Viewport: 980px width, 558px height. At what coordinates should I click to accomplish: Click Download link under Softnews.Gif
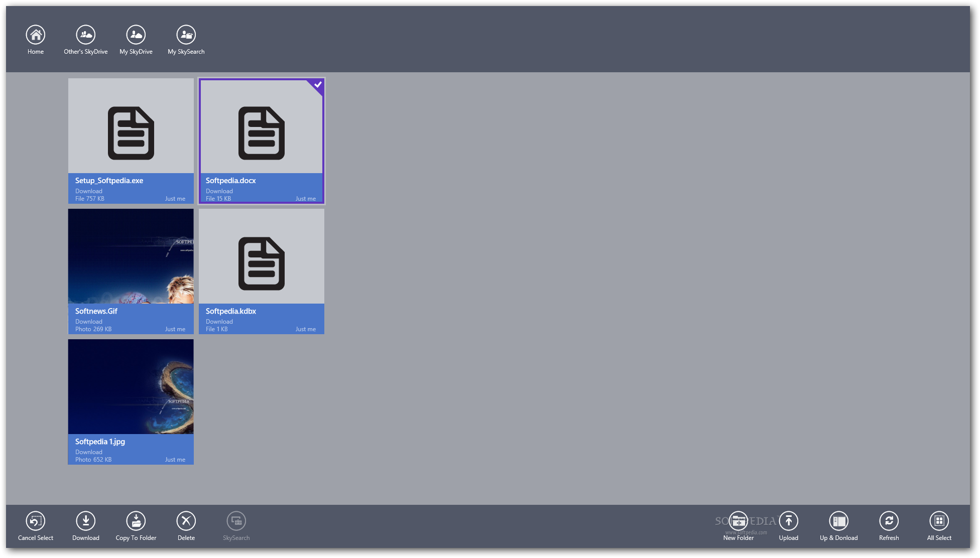pyautogui.click(x=89, y=322)
